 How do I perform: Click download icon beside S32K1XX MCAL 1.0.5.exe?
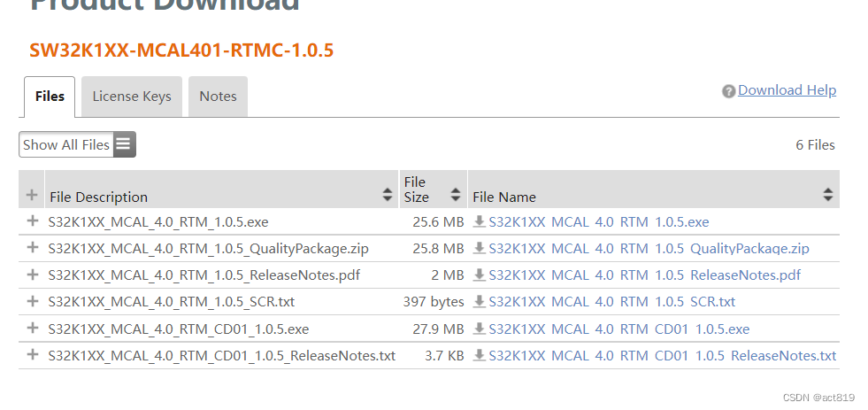click(x=479, y=222)
